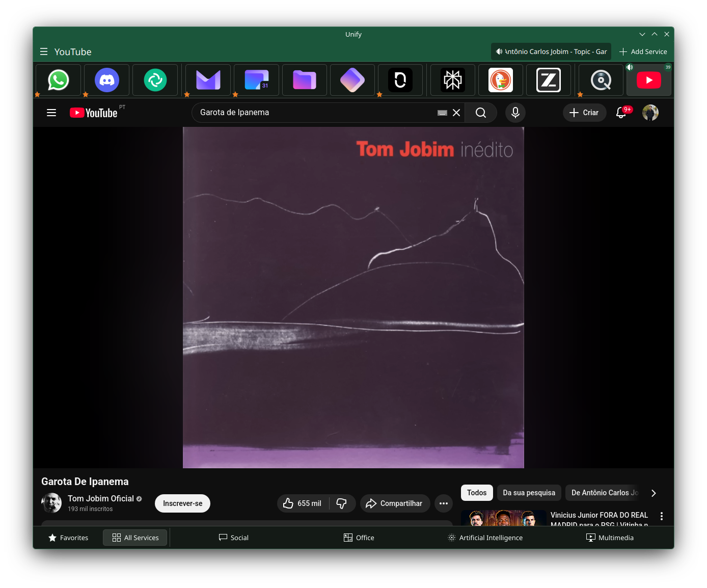Open the Perplexity AI service
This screenshot has width=707, height=588.
click(x=453, y=80)
